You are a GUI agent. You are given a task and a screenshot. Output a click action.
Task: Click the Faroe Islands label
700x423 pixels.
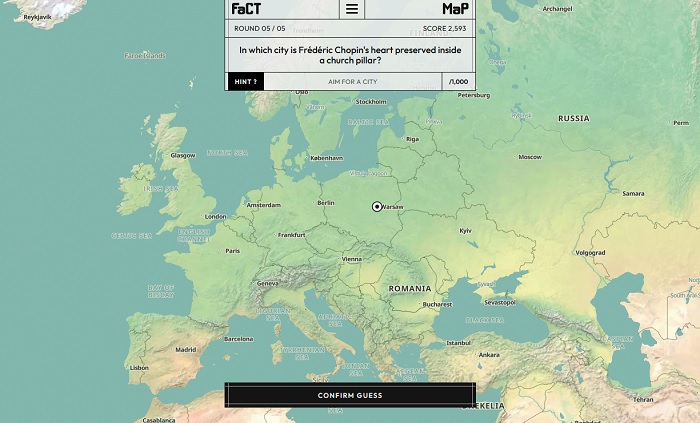(x=145, y=56)
